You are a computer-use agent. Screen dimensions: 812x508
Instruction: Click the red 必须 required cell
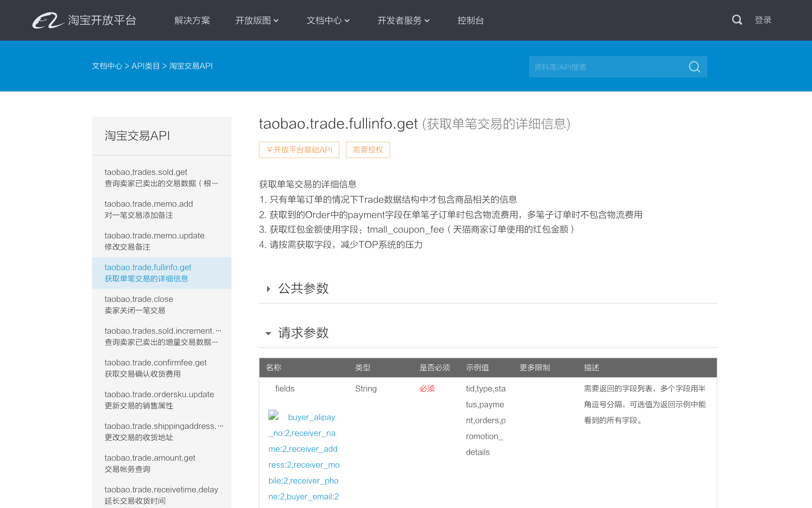pos(427,388)
